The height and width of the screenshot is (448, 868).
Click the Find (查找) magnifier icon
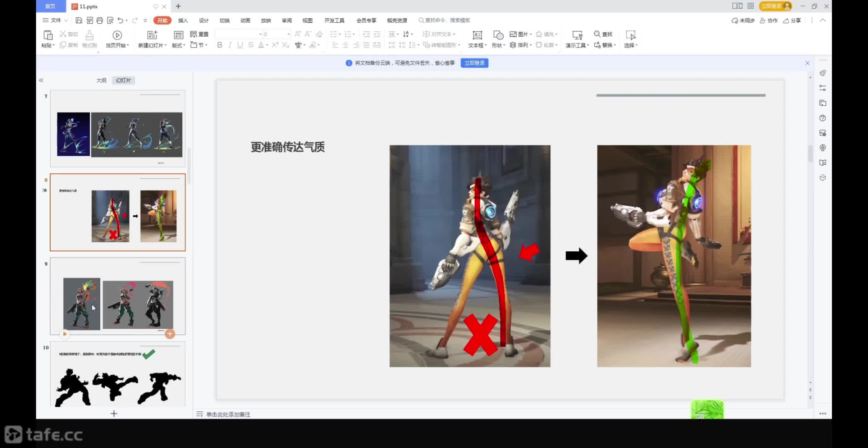coord(597,34)
